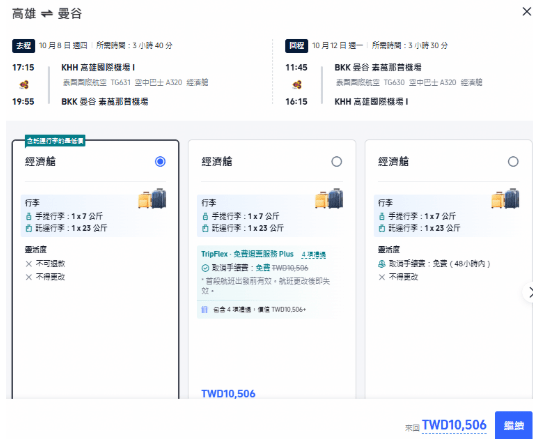The width and height of the screenshot is (533, 439).
Task: Click carry-on baggage icon in third card
Action: pos(382,216)
